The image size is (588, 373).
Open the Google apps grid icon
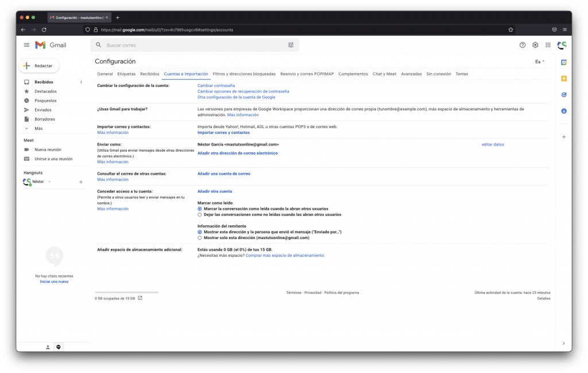pos(548,44)
